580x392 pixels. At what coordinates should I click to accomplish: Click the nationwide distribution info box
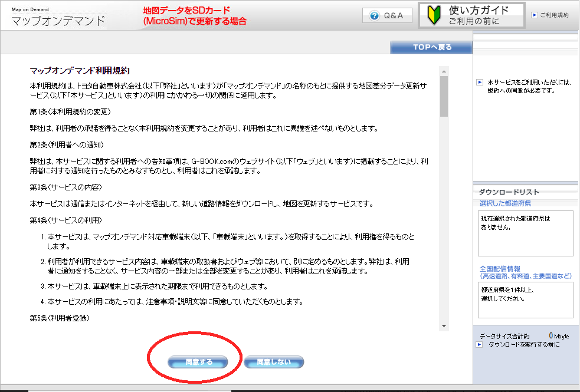(525, 300)
